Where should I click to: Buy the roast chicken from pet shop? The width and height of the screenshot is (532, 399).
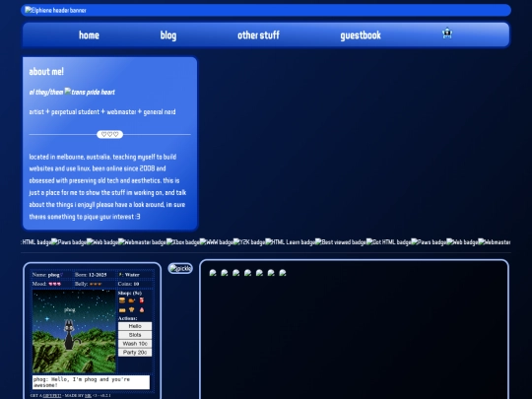click(132, 300)
